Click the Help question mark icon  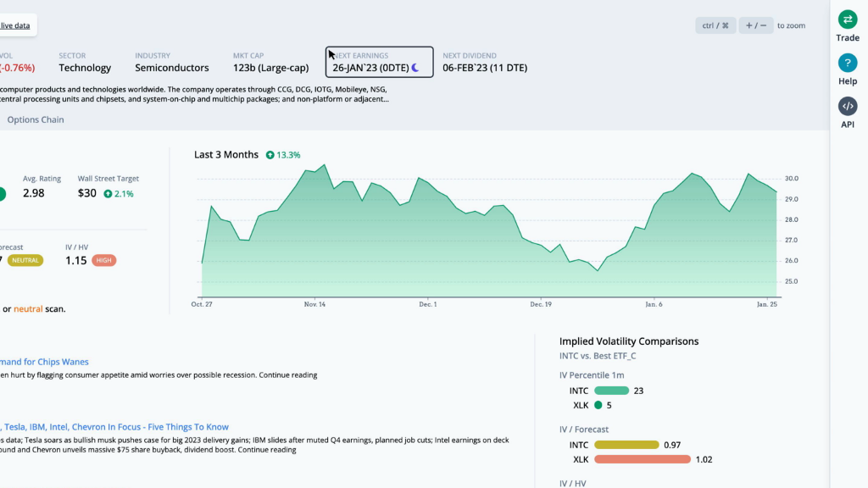click(x=848, y=64)
